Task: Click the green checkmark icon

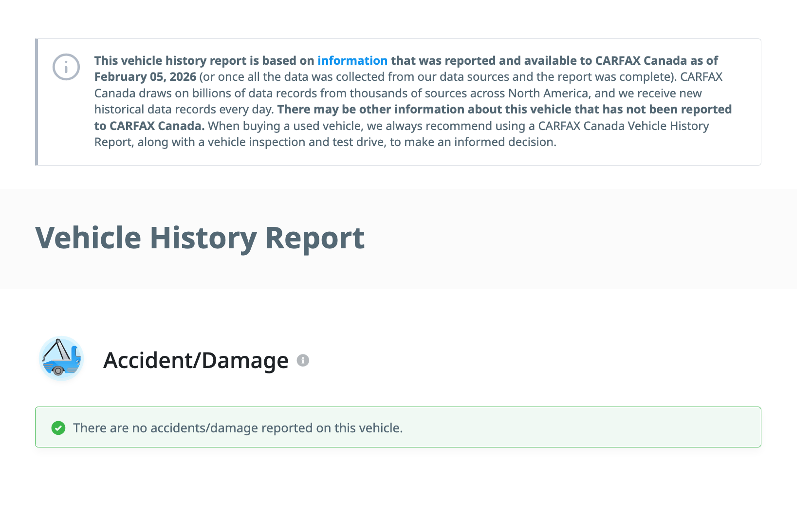Action: point(58,428)
